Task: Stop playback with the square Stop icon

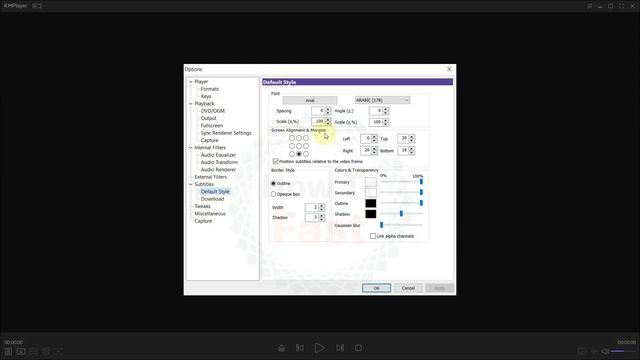Action: point(358,348)
